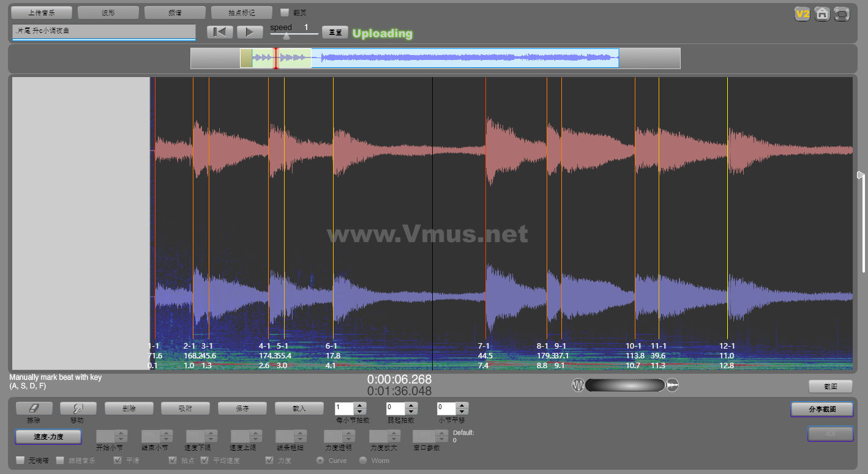Open the V2 version icon

(802, 13)
